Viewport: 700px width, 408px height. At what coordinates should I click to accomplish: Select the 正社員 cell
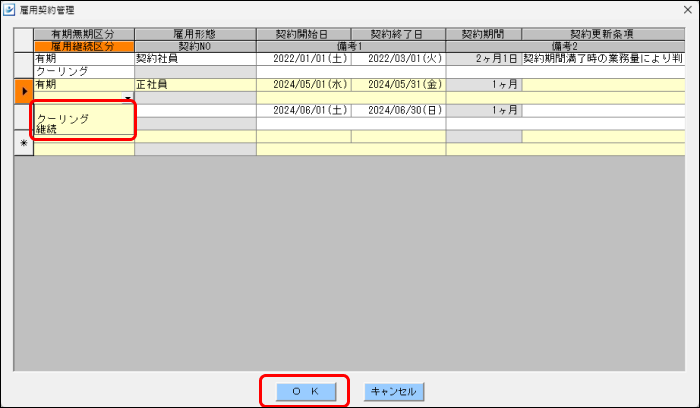click(x=195, y=84)
